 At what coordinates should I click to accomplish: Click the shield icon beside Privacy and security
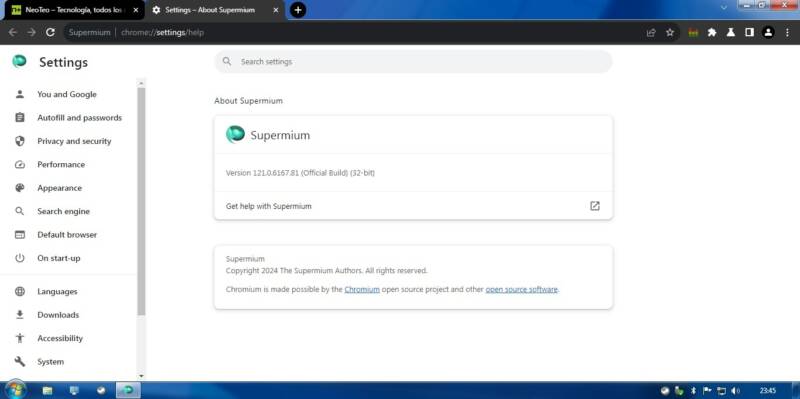20,141
